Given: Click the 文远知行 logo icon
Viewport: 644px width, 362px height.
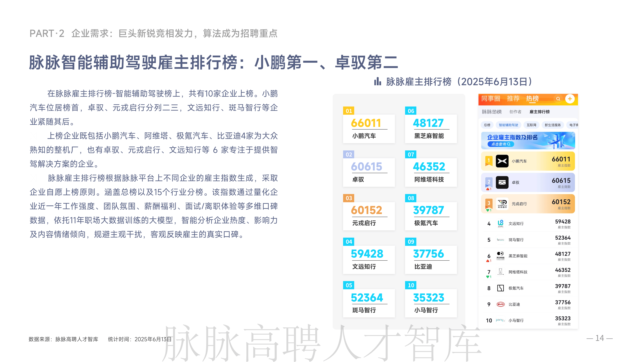Looking at the screenshot, I should (500, 223).
